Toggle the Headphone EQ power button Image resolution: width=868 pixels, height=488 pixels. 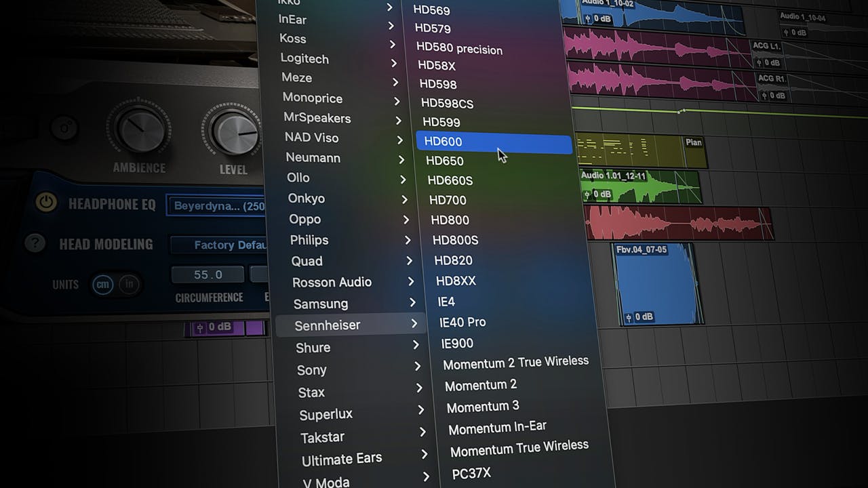click(46, 203)
